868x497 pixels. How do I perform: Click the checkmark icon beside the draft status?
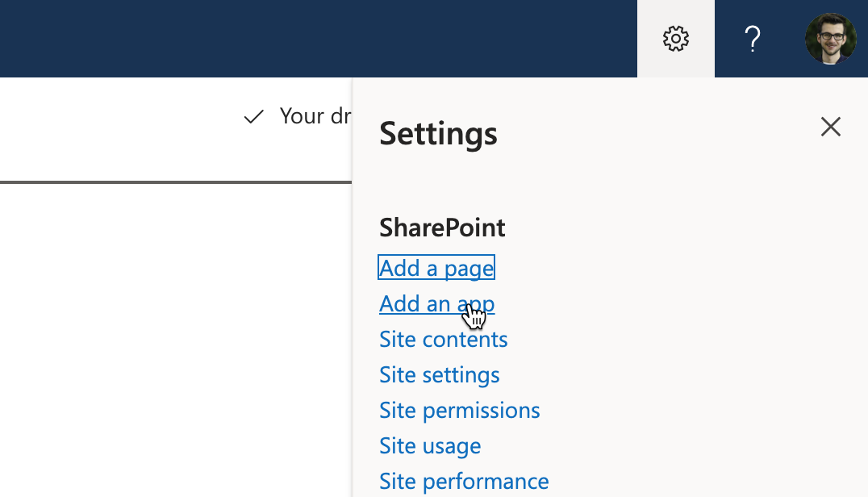254,117
